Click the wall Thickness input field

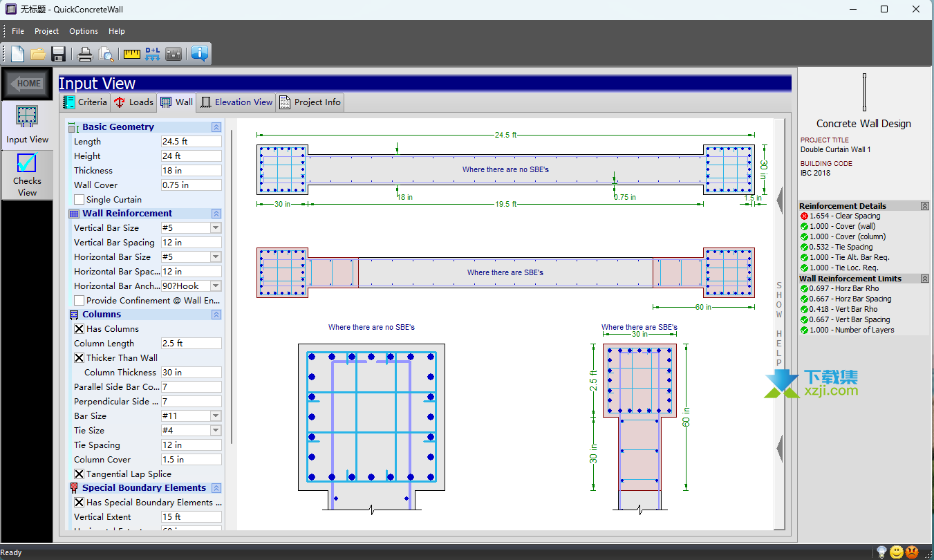(191, 171)
